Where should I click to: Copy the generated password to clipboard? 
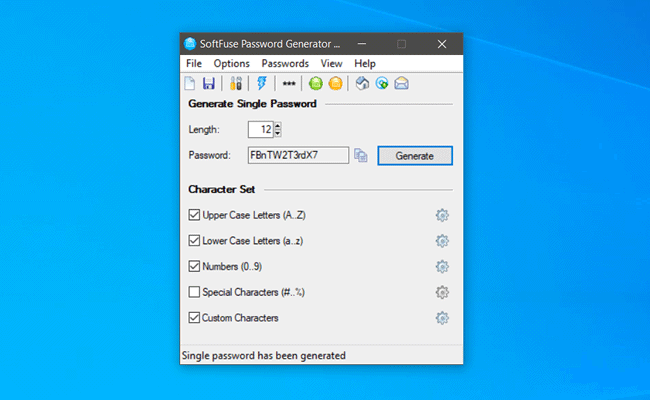pos(361,155)
